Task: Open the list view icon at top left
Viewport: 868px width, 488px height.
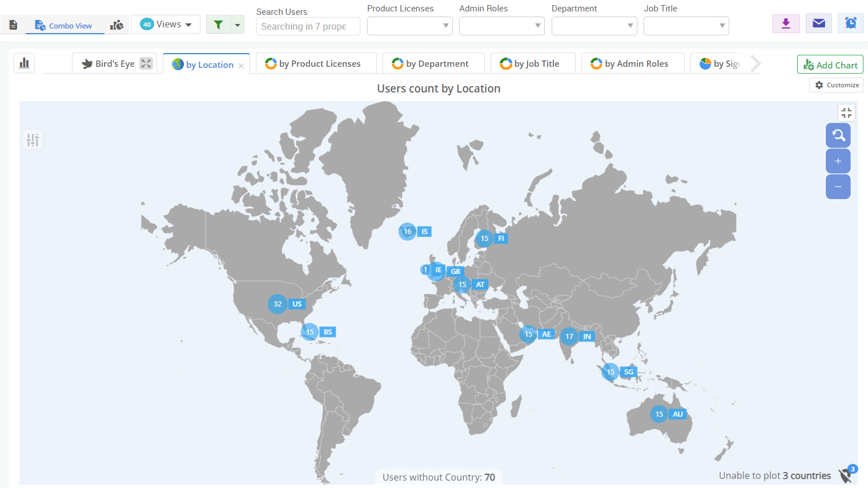Action: click(x=13, y=25)
